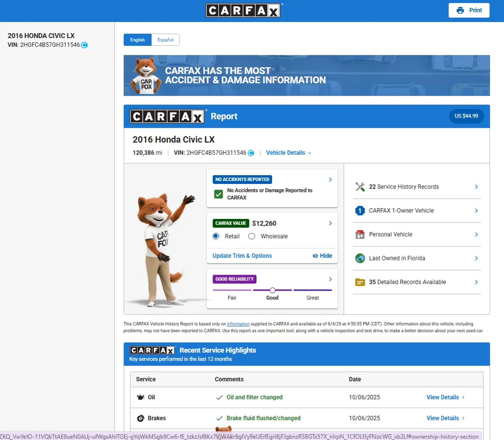
Task: Click the Great segment of the reliability bar
Action: pos(313,290)
